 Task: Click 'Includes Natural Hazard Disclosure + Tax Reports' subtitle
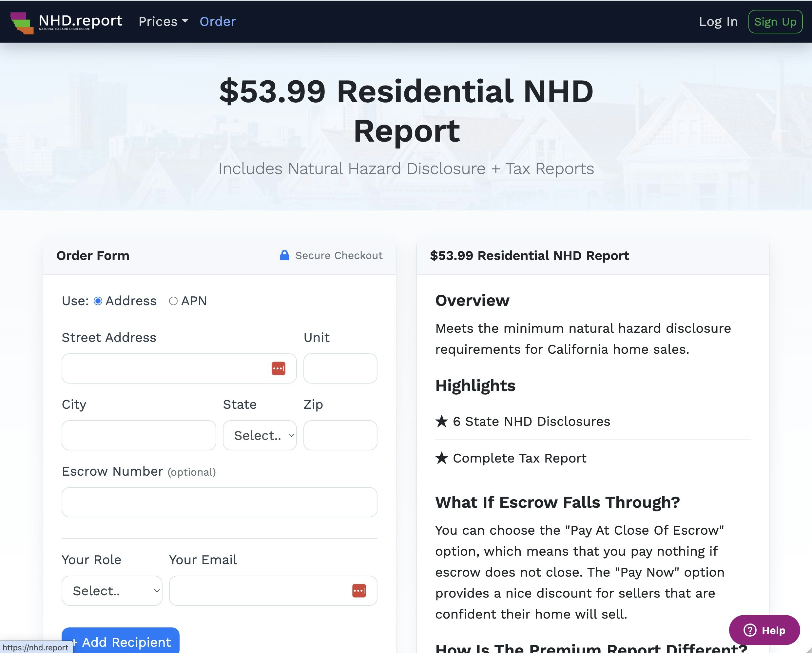point(406,168)
